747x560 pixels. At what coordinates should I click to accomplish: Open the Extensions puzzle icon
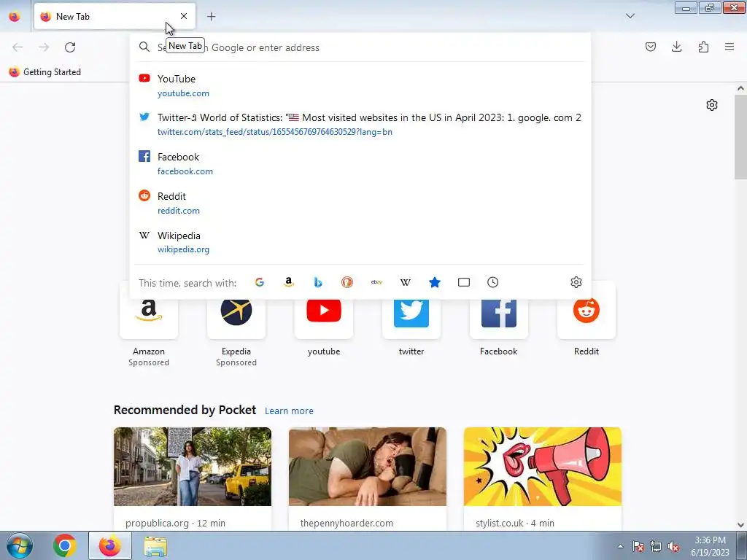tap(703, 47)
